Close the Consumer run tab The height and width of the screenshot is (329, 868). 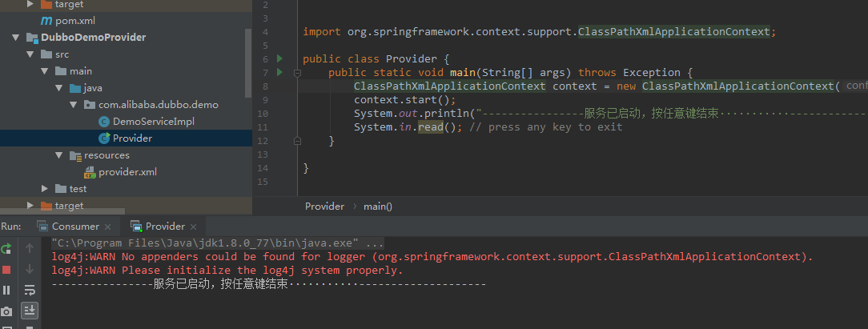107,227
